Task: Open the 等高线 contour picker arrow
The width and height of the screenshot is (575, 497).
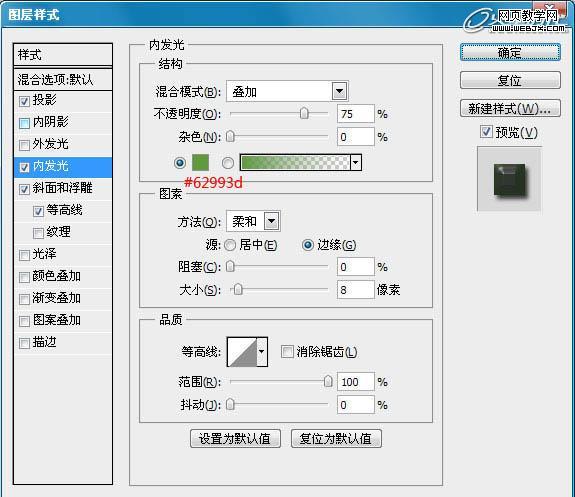Action: click(x=261, y=351)
